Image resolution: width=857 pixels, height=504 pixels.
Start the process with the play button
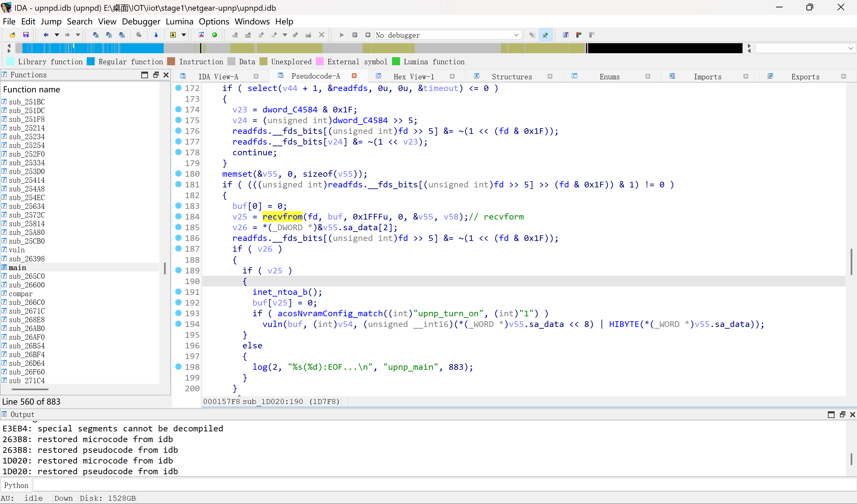(342, 35)
